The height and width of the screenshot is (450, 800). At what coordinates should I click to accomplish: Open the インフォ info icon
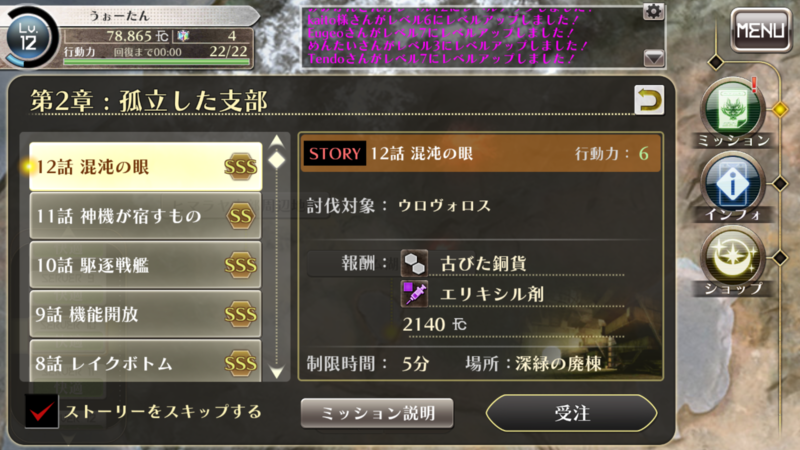point(733,184)
